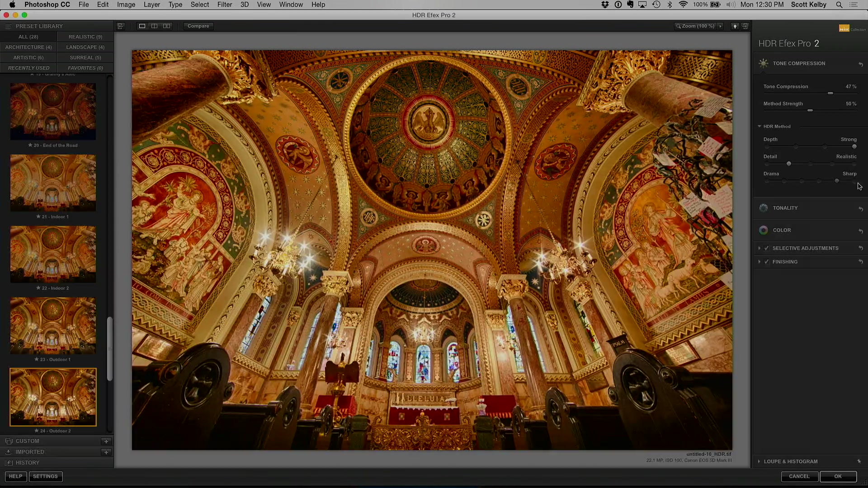
Task: Click CANCEL to discard changes
Action: click(x=799, y=476)
